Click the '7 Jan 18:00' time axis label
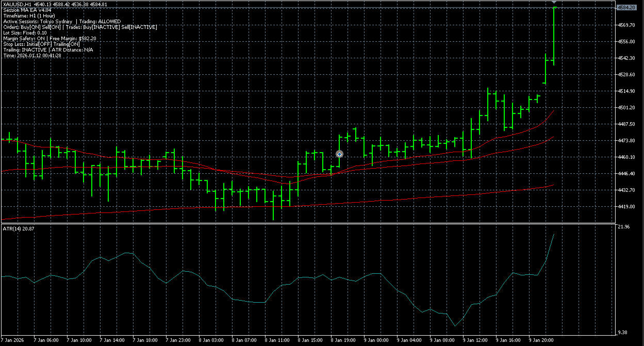The width and height of the screenshot is (644, 346). [145, 340]
